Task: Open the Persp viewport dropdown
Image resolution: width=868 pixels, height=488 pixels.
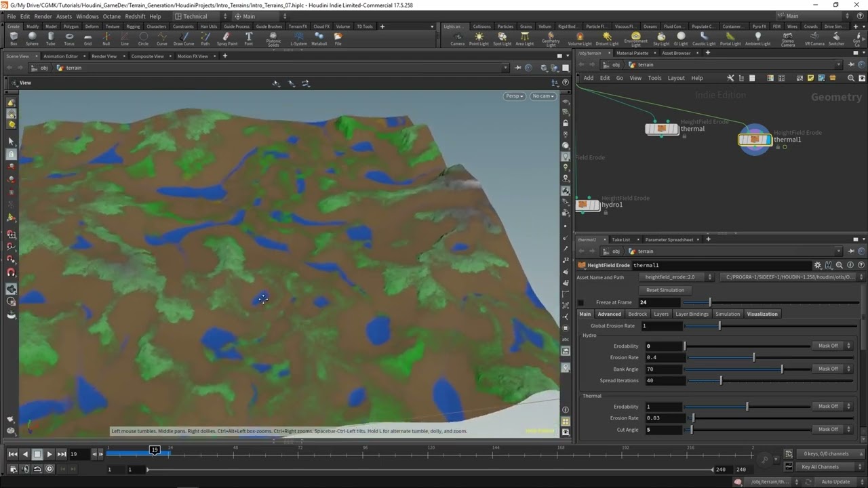Action: pyautogui.click(x=515, y=96)
